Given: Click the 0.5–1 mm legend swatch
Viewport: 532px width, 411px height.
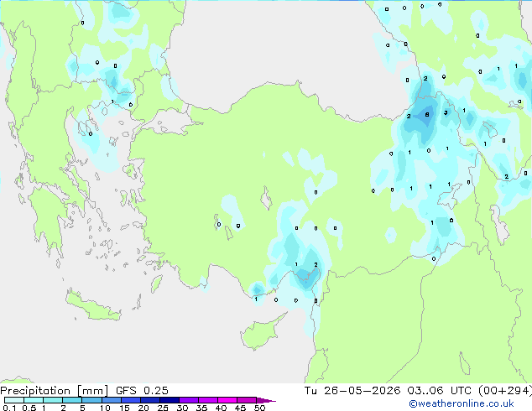Looking at the screenshot, I should point(34,400).
